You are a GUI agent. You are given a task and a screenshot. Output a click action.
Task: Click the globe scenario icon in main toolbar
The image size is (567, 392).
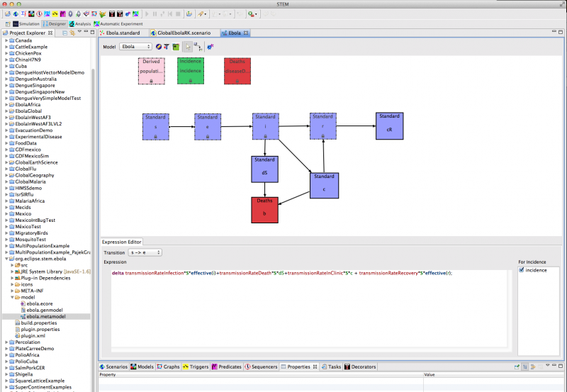16,14
